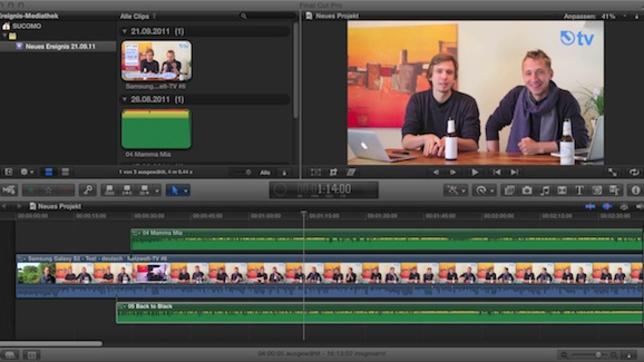
Task: Open the Music and Sound browser
Action: coord(544,190)
